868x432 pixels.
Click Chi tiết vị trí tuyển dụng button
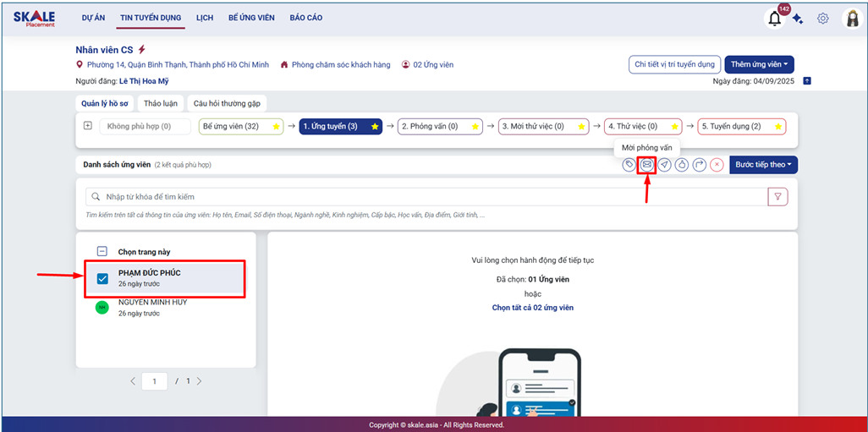tap(675, 64)
